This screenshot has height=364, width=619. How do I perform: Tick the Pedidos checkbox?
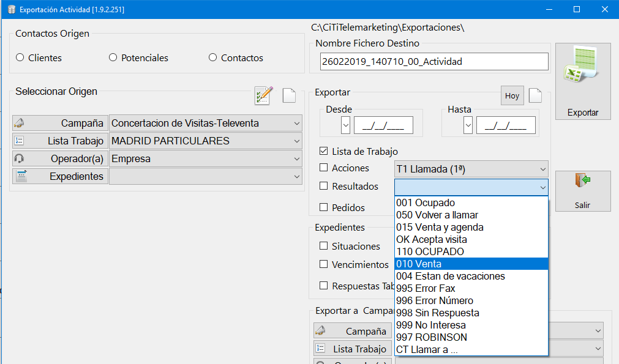(x=324, y=207)
